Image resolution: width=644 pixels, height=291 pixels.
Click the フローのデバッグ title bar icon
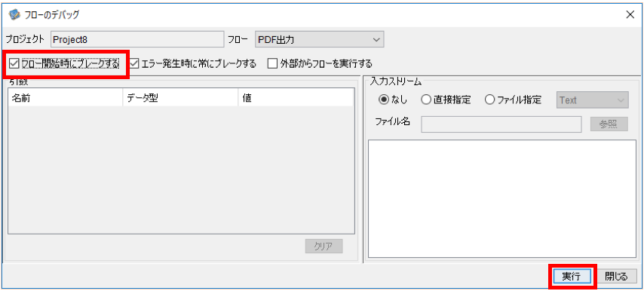(14, 15)
